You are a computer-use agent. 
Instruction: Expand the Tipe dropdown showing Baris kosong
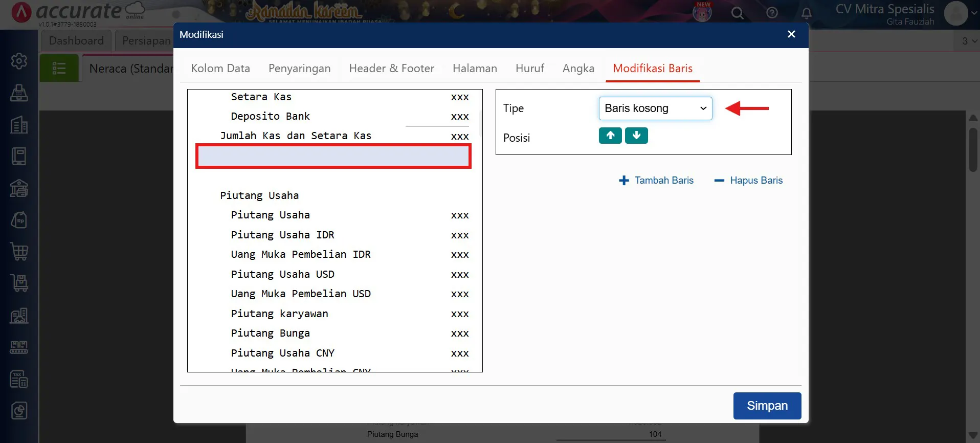click(655, 108)
